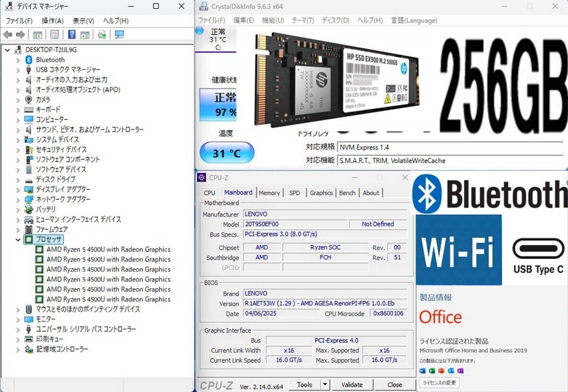Click the blue question-mark Help toolbar icon
Image resolution: width=568 pixels, height=392 pixels.
click(72, 35)
